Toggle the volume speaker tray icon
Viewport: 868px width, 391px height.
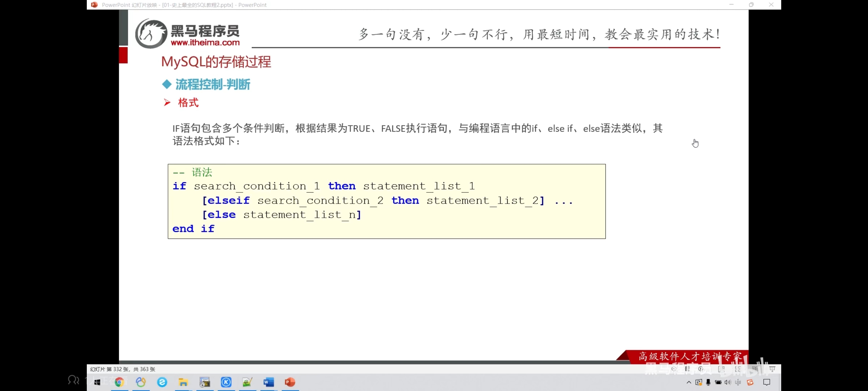tap(728, 382)
